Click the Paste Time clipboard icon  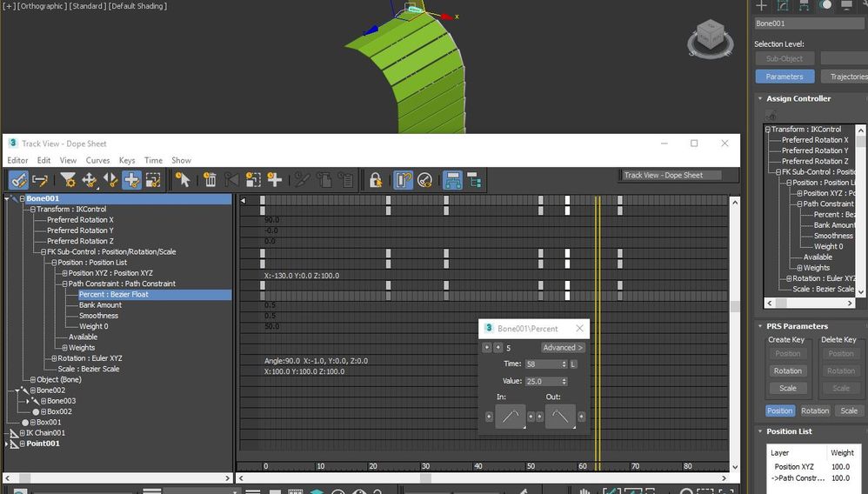pos(345,180)
